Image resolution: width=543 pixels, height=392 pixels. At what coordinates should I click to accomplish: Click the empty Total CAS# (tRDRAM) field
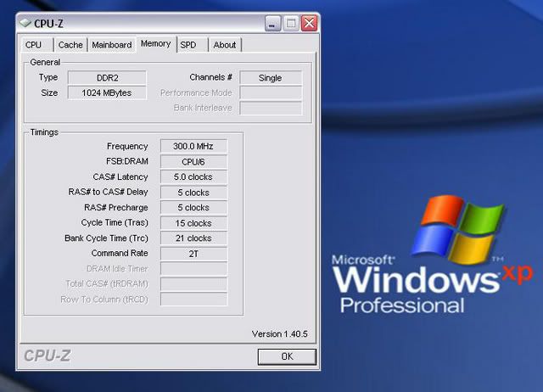pos(193,284)
